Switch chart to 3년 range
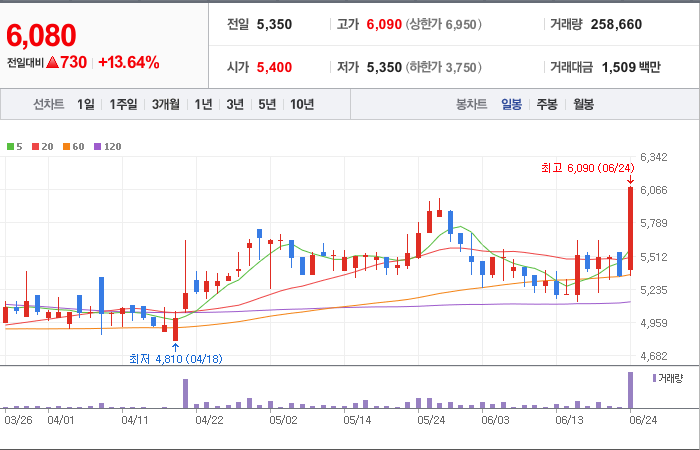Screen dimensions: 700x450 coord(235,104)
